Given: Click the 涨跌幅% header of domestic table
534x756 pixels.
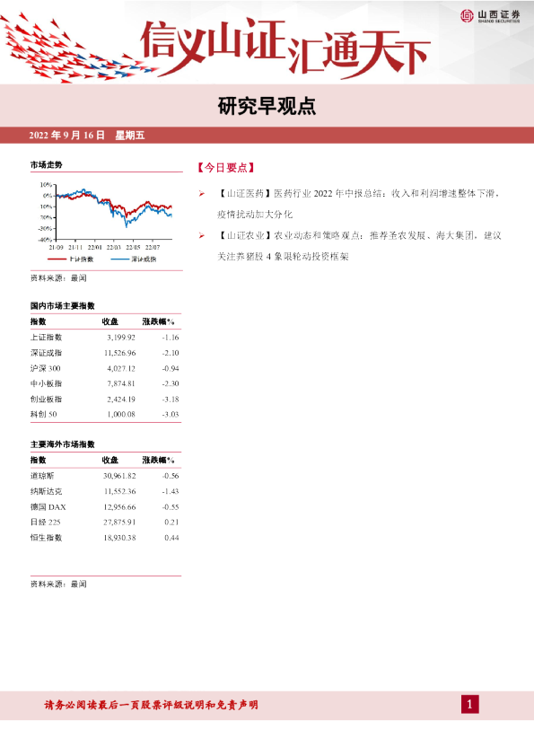Looking at the screenshot, I should 158,321.
